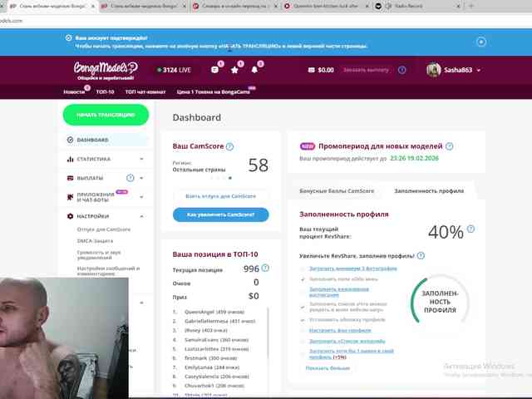Select Dashboard in the sidebar

(x=106, y=140)
